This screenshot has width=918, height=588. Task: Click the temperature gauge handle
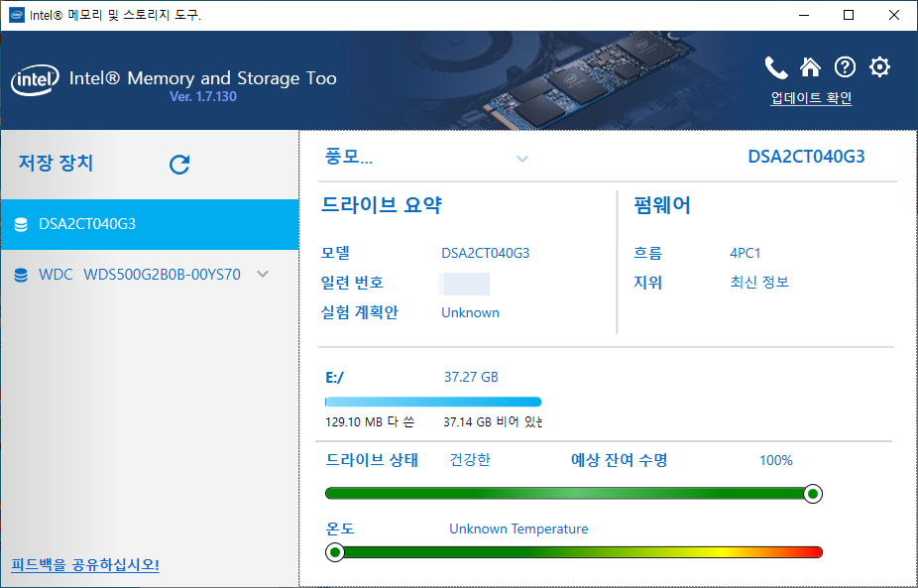pos(335,552)
